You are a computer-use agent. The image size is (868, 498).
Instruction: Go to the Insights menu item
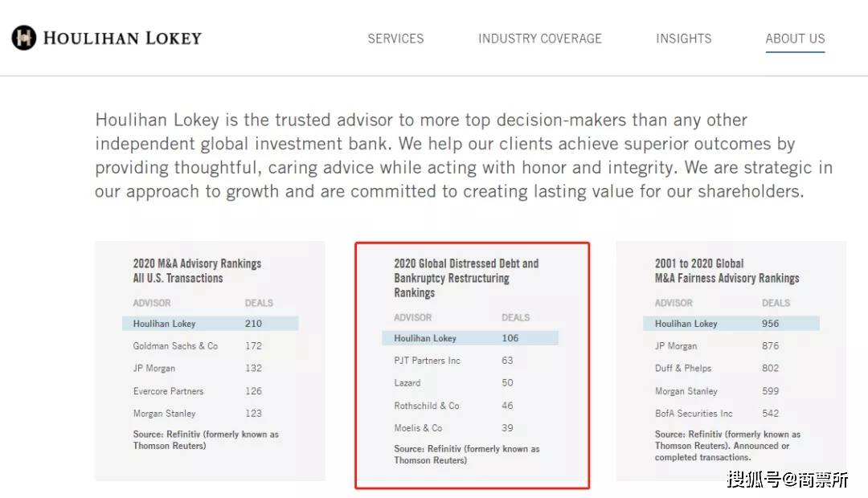pos(683,39)
